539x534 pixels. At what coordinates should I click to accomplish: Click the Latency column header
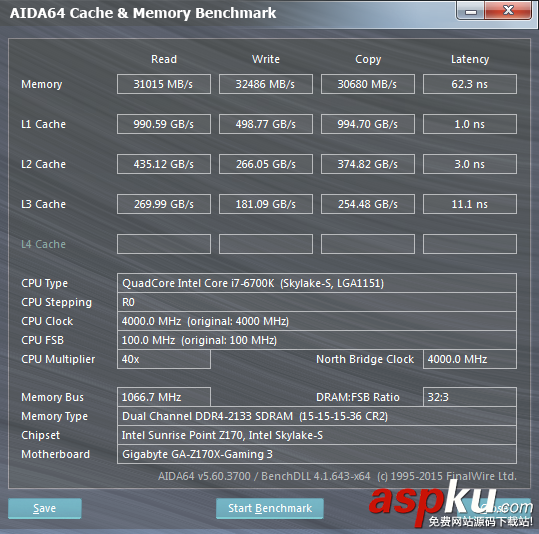470,59
